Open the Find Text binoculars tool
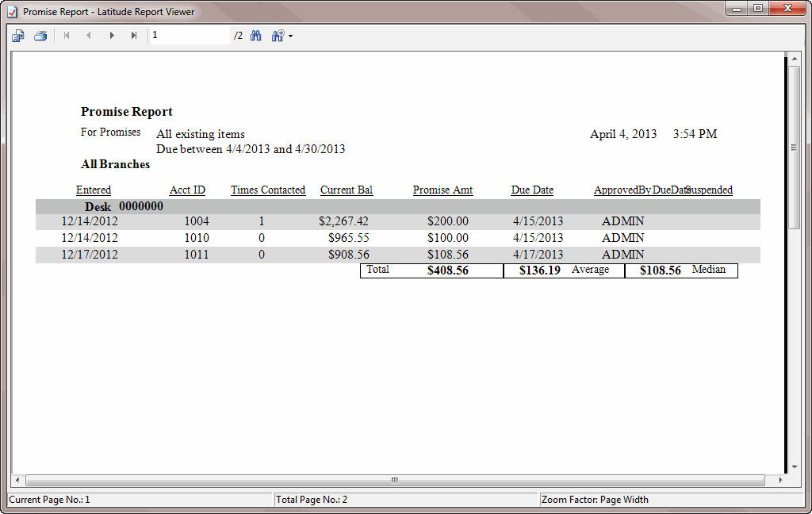The height and width of the screenshot is (514, 812). tap(256, 36)
